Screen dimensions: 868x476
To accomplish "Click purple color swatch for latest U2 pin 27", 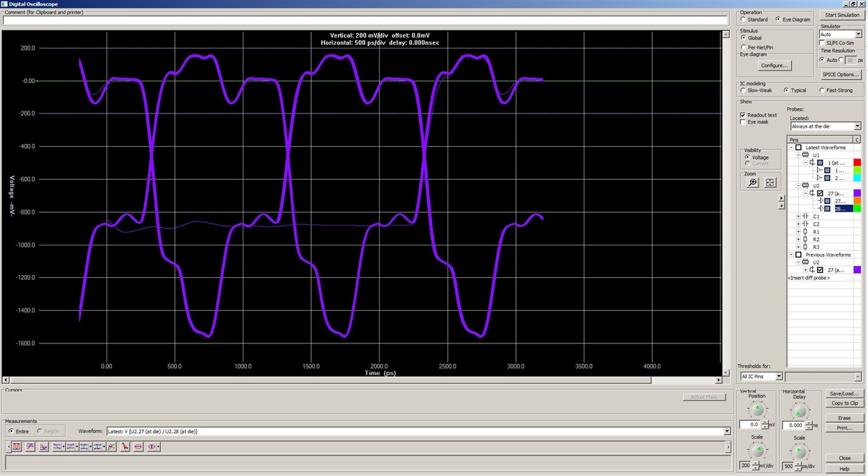I will pyautogui.click(x=857, y=193).
